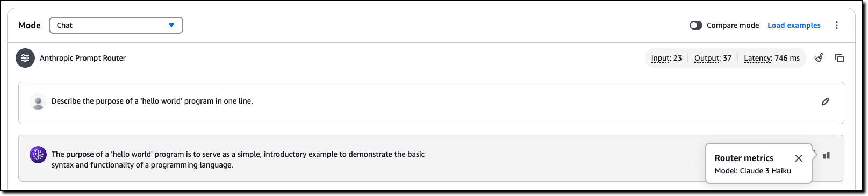Enable the Compare mode toggle
Viewport: 868px width, 196px height.
(x=696, y=25)
